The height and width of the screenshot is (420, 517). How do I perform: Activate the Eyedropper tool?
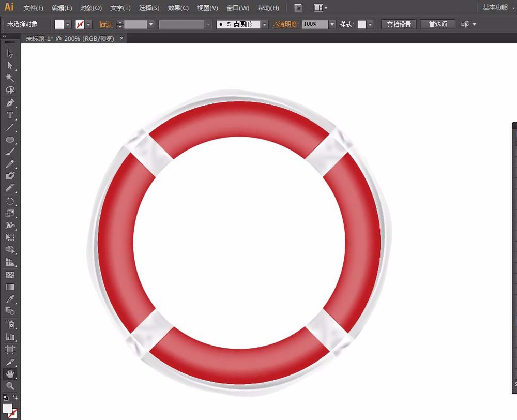[x=10, y=299]
